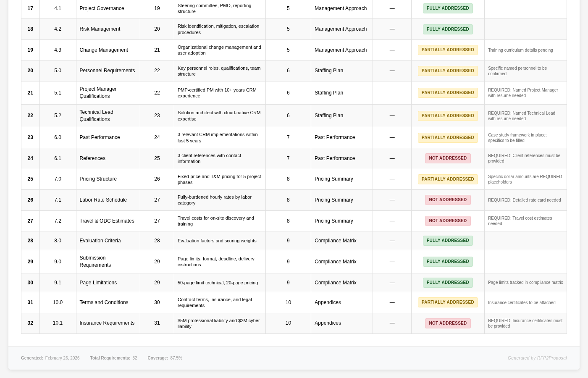Viewport: 588px width, 378px height.
Task: Select the PARTIALLY ADDRESSED badge on Pricing Structure
Action: coord(448,179)
